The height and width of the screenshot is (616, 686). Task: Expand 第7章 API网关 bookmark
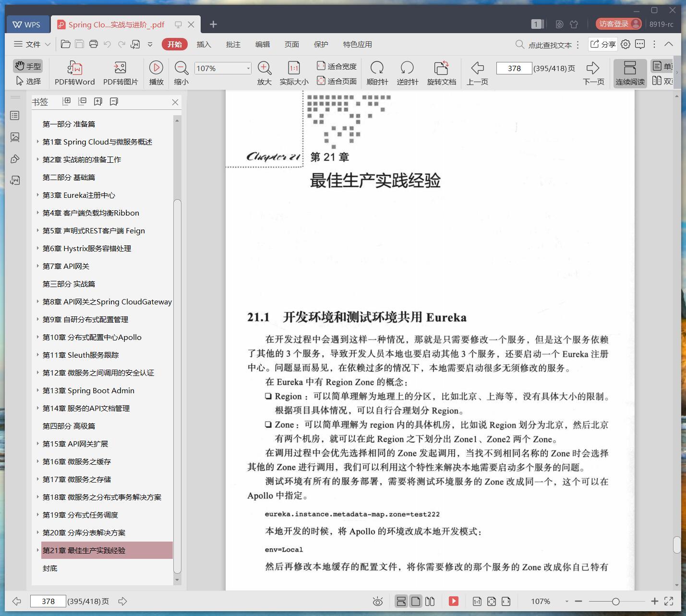pos(38,266)
